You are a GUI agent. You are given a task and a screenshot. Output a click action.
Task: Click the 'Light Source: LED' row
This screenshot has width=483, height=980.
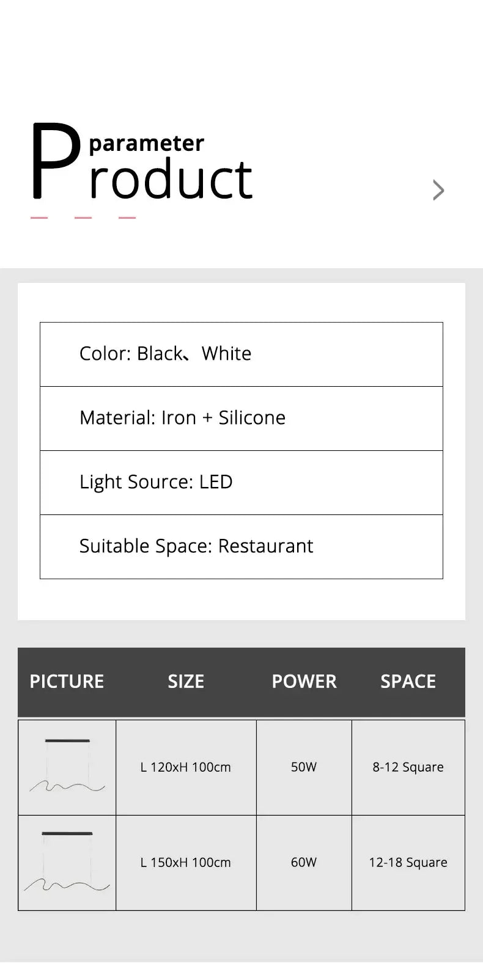[241, 483]
